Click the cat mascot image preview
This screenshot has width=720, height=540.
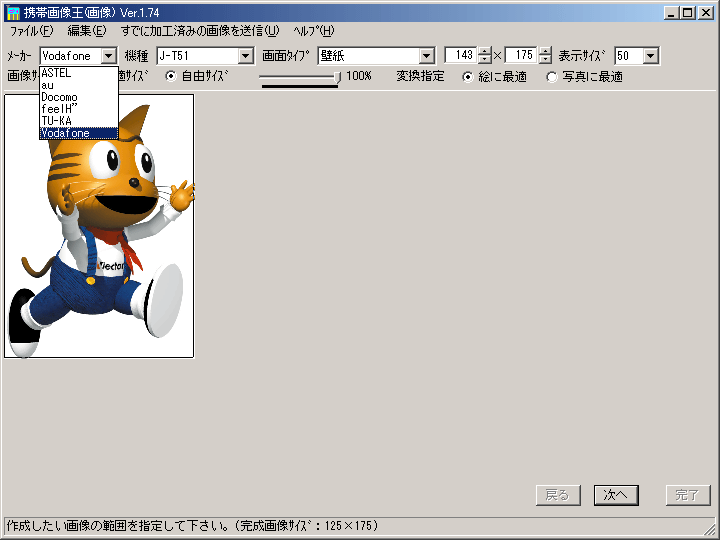click(99, 226)
